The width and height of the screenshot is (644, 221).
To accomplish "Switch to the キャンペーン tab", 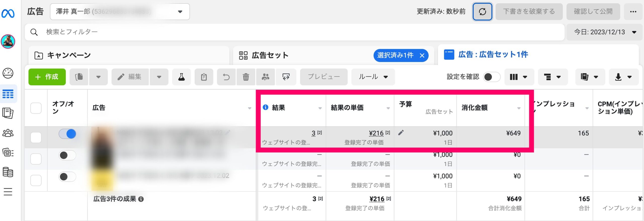I will click(69, 55).
